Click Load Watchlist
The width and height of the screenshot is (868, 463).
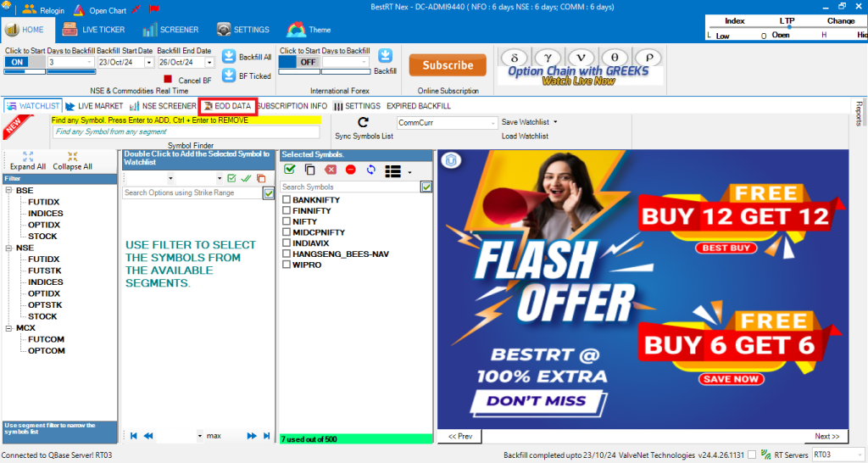[525, 136]
